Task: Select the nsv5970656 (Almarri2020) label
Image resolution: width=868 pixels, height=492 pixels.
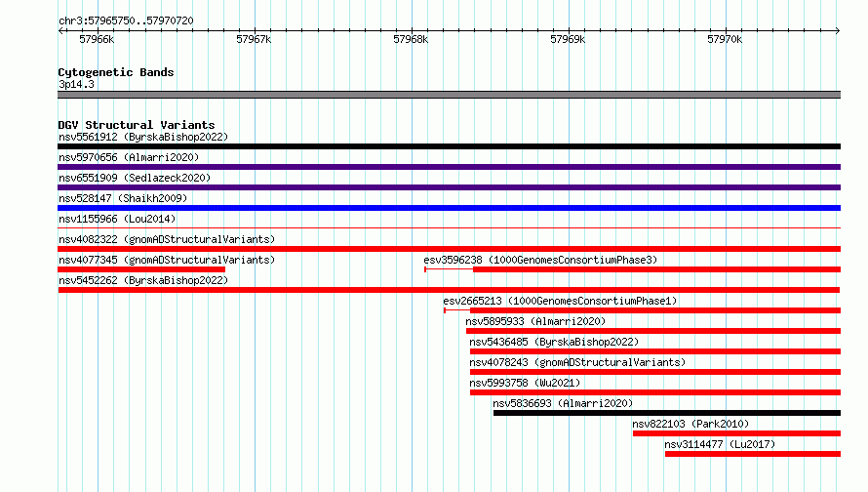Action: tap(129, 157)
